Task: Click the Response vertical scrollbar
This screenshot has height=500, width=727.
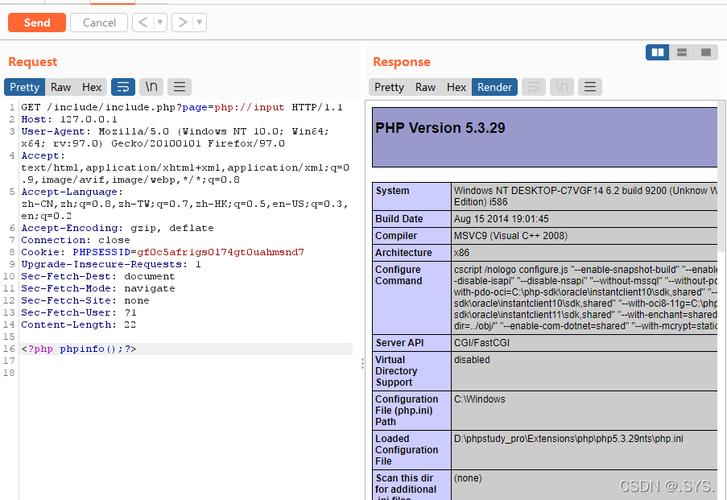Action: point(722,176)
